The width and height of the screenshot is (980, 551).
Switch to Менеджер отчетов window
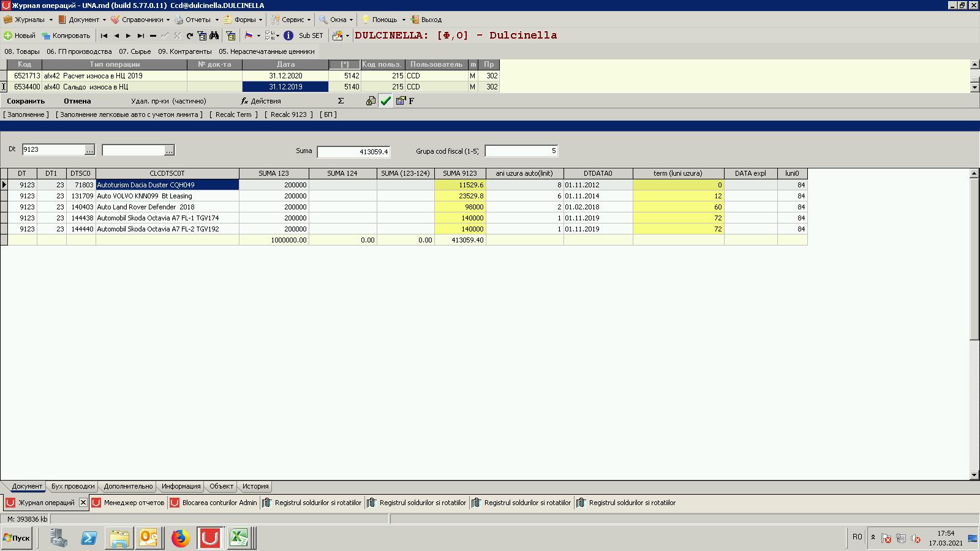129,503
